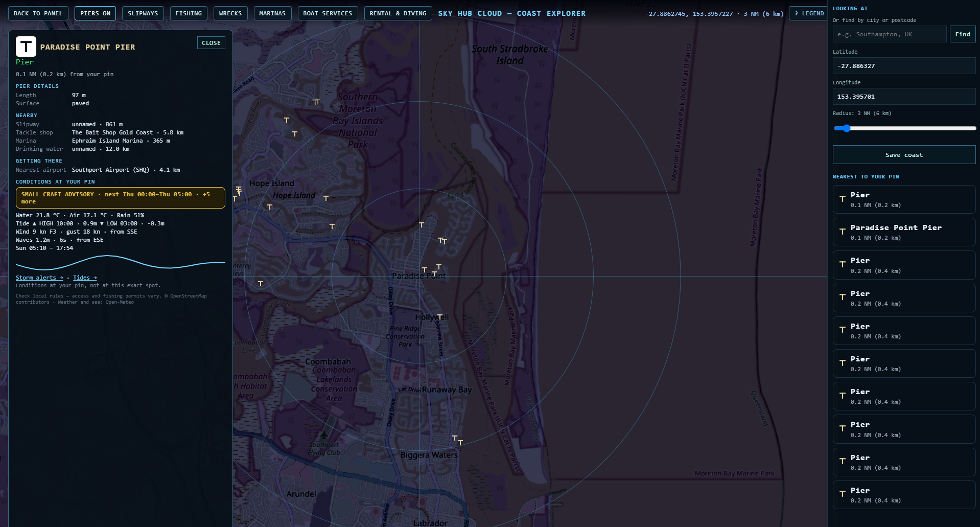Go BACK TO PANEL
Image resolution: width=980 pixels, height=527 pixels.
[38, 13]
